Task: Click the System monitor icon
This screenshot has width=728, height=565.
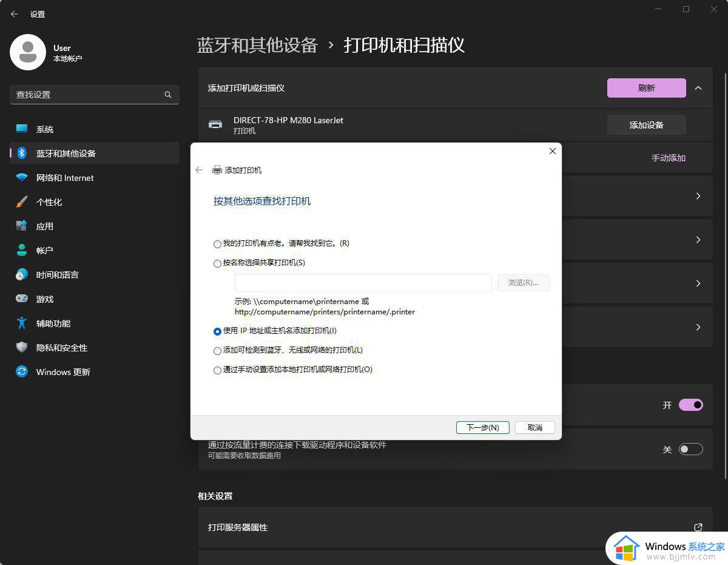Action: pos(22,129)
